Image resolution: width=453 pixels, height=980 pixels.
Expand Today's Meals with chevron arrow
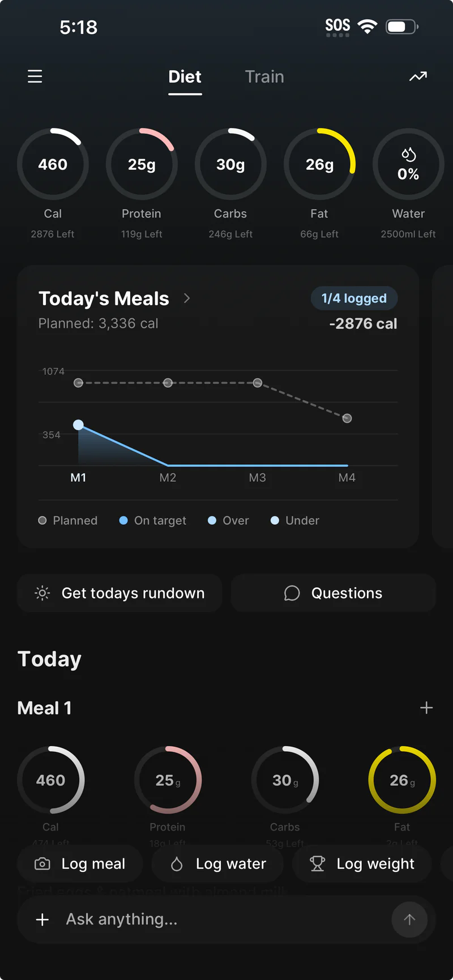tap(187, 298)
